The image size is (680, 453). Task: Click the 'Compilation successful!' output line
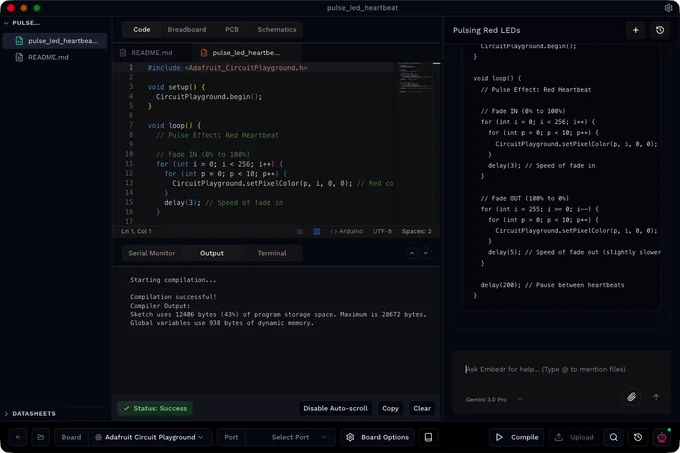click(x=173, y=297)
